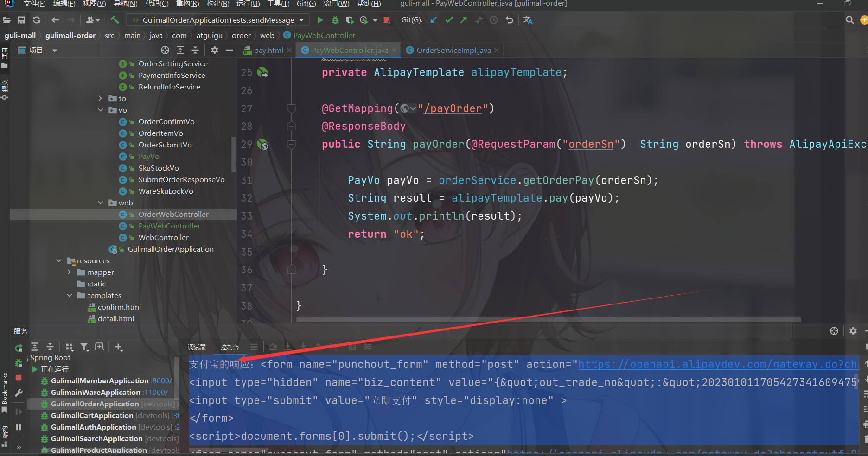
Task: Click the atguigu breadcrumb segment
Action: pyautogui.click(x=210, y=35)
